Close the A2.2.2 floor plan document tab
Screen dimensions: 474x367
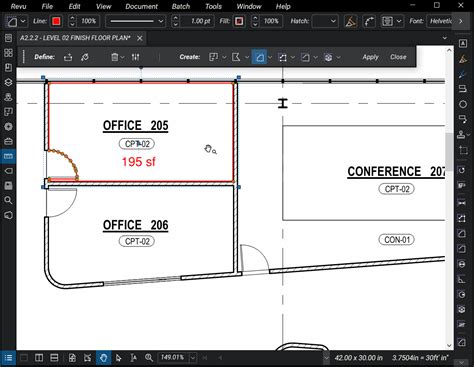[140, 38]
